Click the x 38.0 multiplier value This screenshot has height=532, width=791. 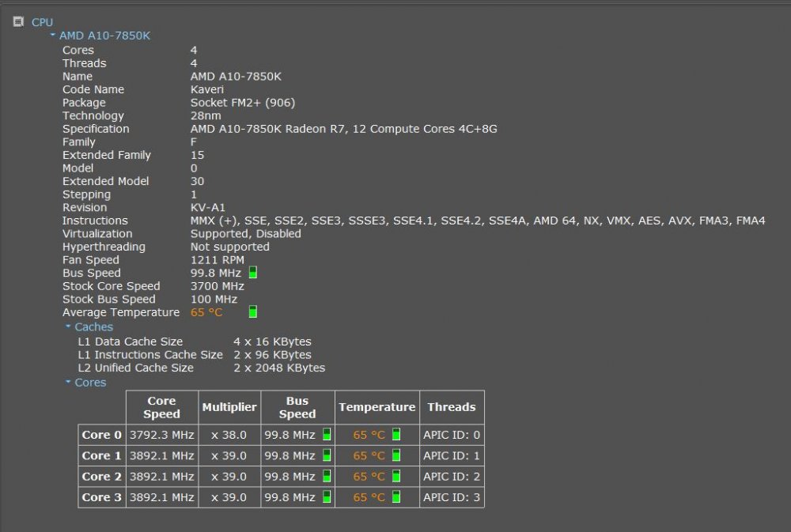tap(229, 435)
